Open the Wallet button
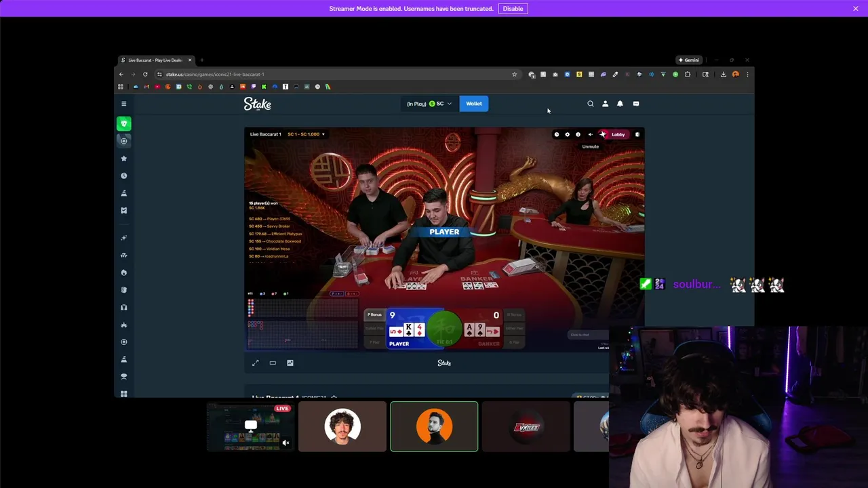The width and height of the screenshot is (868, 488). (473, 104)
